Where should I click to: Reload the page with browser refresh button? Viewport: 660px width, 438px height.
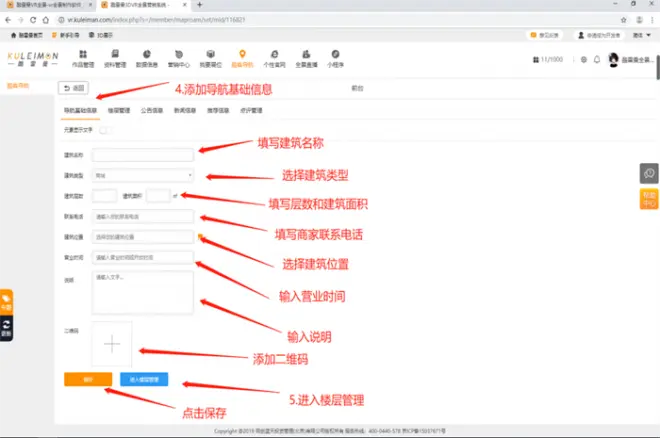pyautogui.click(x=33, y=20)
